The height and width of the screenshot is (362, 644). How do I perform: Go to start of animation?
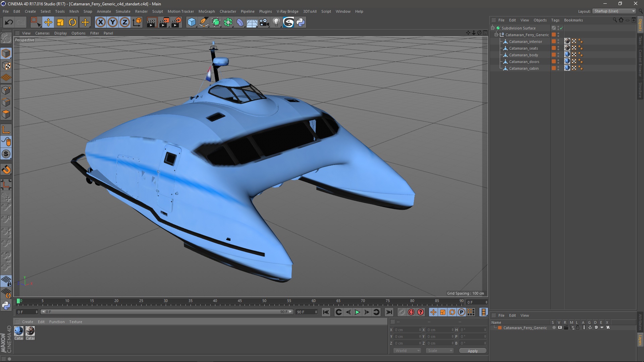coord(326,312)
